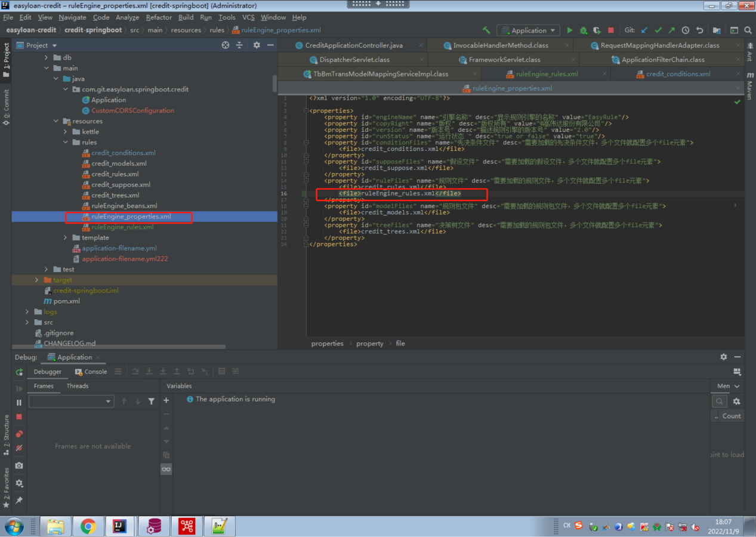Click the Git update project arrow
The height and width of the screenshot is (537, 756).
tap(644, 30)
